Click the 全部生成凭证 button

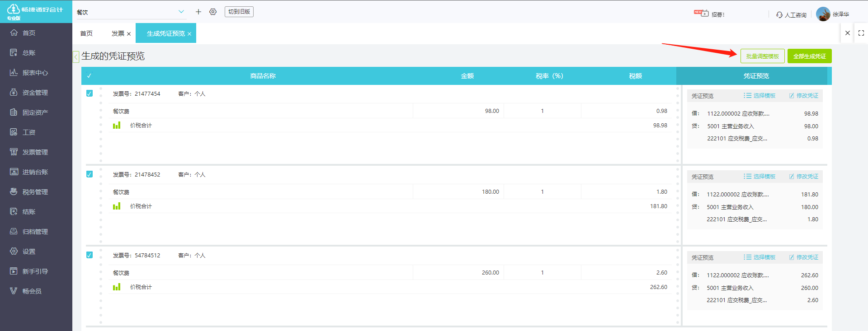pyautogui.click(x=810, y=56)
